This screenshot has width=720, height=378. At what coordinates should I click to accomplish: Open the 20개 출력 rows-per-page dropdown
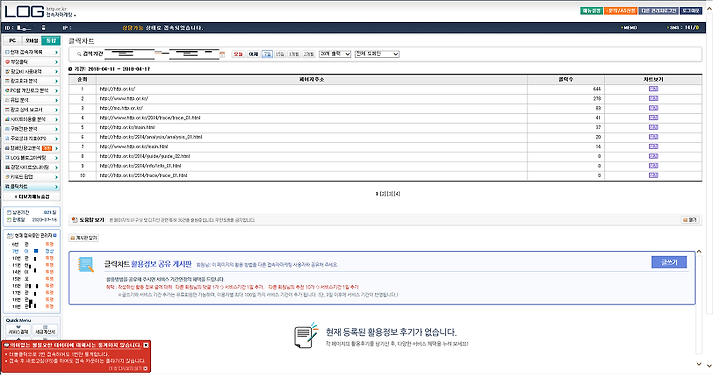[x=335, y=54]
